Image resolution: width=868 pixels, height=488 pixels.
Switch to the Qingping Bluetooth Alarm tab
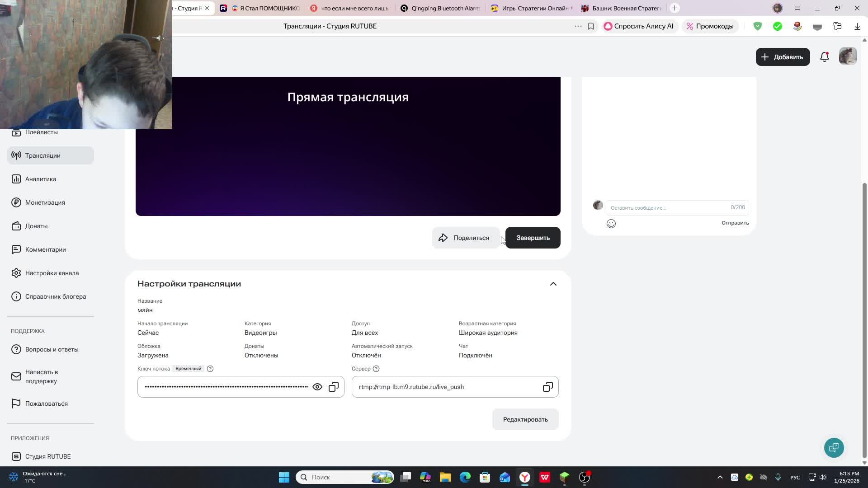click(441, 8)
